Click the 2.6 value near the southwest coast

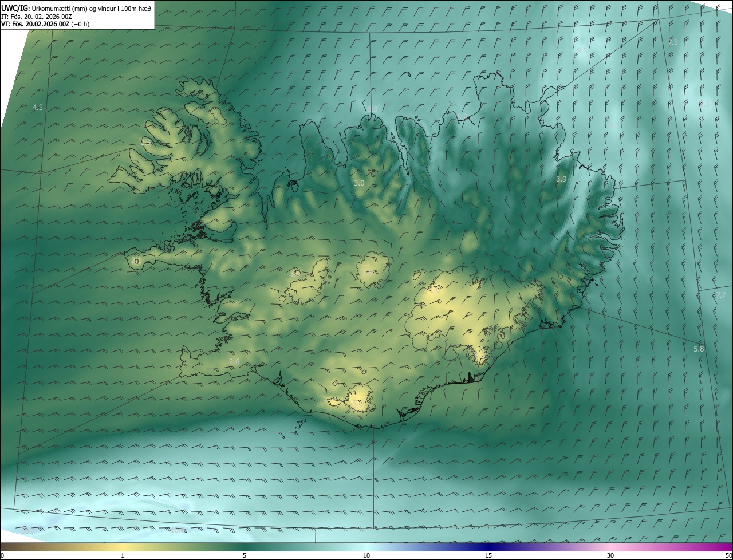coord(234,361)
